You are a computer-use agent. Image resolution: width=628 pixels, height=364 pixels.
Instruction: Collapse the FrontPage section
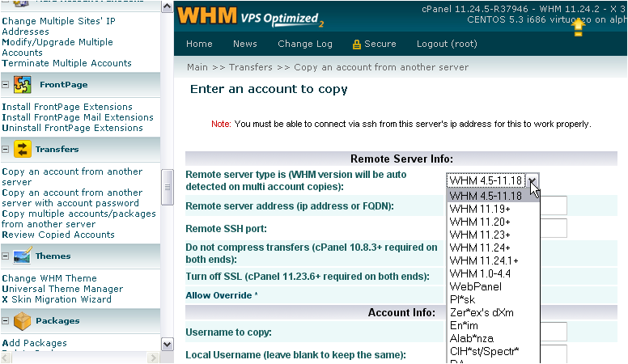(5, 84)
